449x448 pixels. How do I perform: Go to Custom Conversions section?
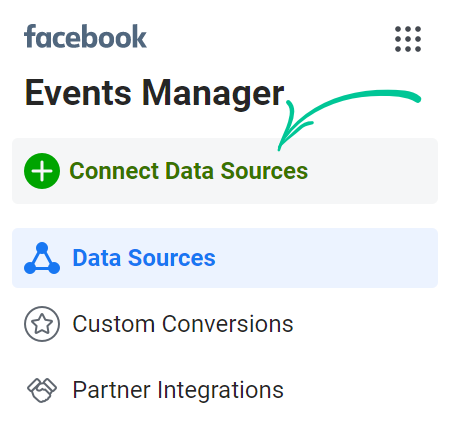(x=183, y=324)
